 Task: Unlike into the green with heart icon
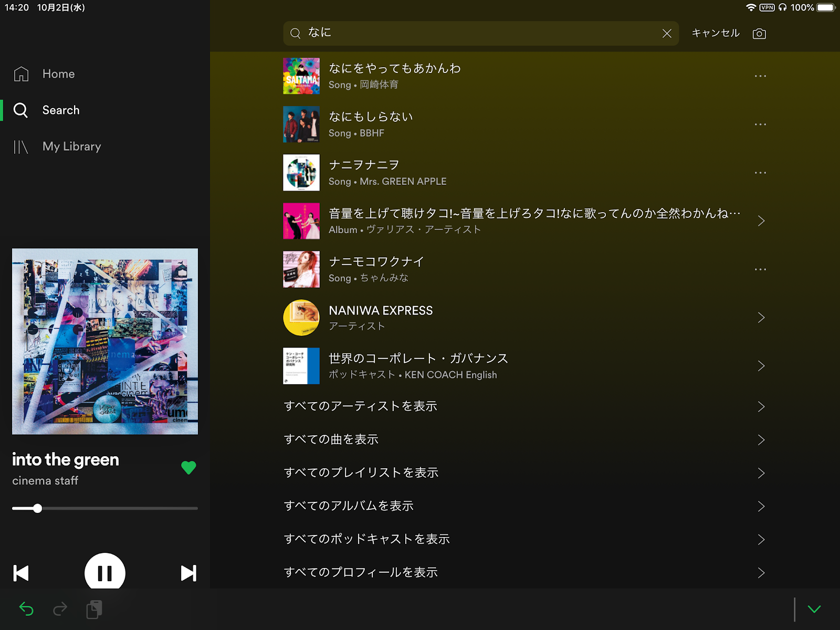tap(188, 467)
